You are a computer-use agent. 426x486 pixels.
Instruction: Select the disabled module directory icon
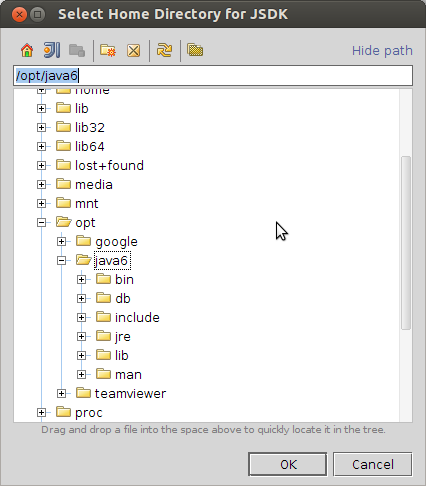(77, 51)
